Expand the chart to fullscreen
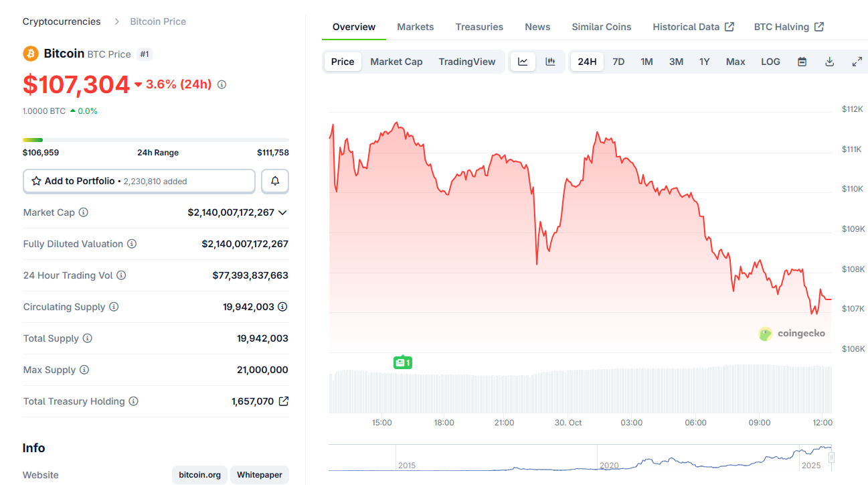The image size is (868, 485). tap(857, 62)
